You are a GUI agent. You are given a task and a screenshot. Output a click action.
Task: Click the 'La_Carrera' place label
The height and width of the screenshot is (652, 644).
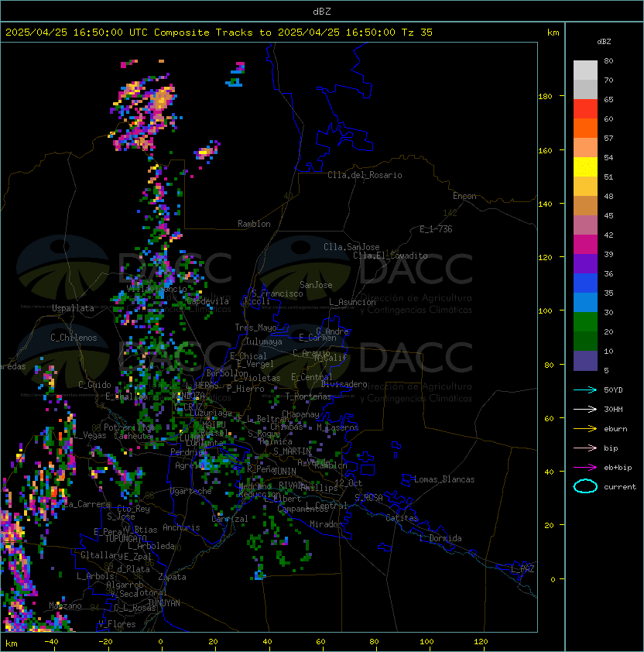coord(87,504)
